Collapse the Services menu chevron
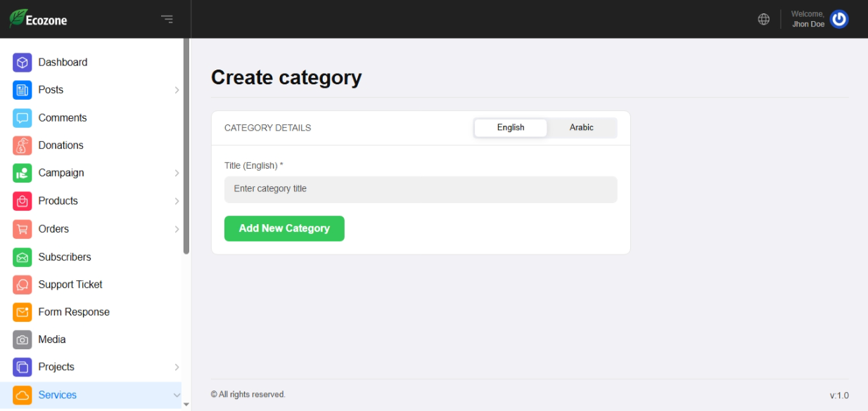The width and height of the screenshot is (868, 411). click(177, 396)
